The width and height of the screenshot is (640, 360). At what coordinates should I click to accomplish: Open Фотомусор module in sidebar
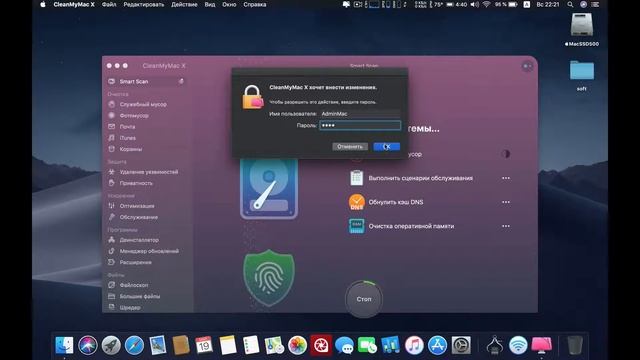pos(129,116)
